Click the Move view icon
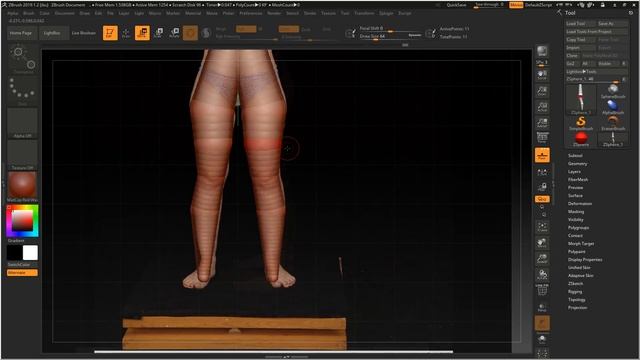 542,243
